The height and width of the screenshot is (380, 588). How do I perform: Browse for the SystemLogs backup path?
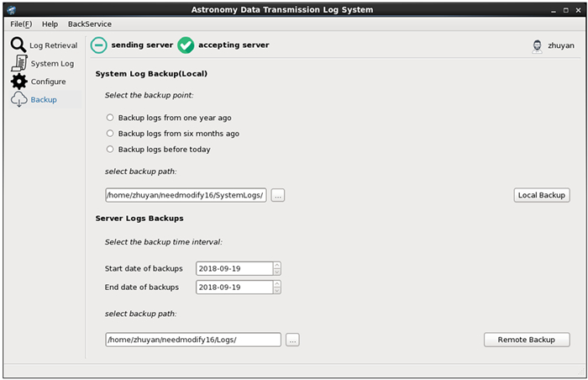[x=278, y=195]
